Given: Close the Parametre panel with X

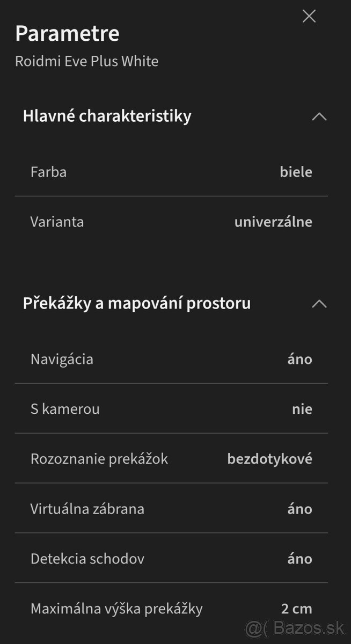Looking at the screenshot, I should [x=309, y=17].
